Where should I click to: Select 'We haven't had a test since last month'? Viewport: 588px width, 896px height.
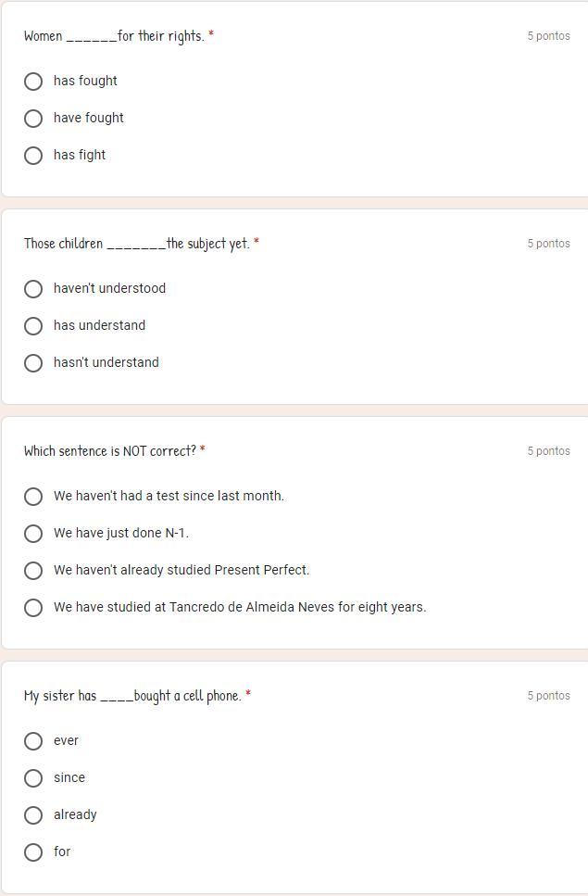tap(33, 497)
